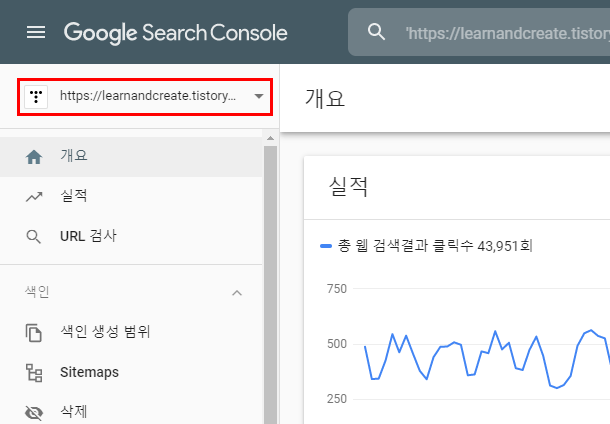This screenshot has width=610, height=424.
Task: Open the hamburger navigation menu
Action: pos(36,32)
